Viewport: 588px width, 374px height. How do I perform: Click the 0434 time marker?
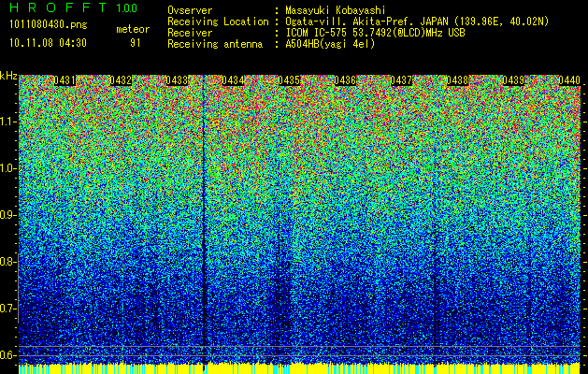coord(233,80)
